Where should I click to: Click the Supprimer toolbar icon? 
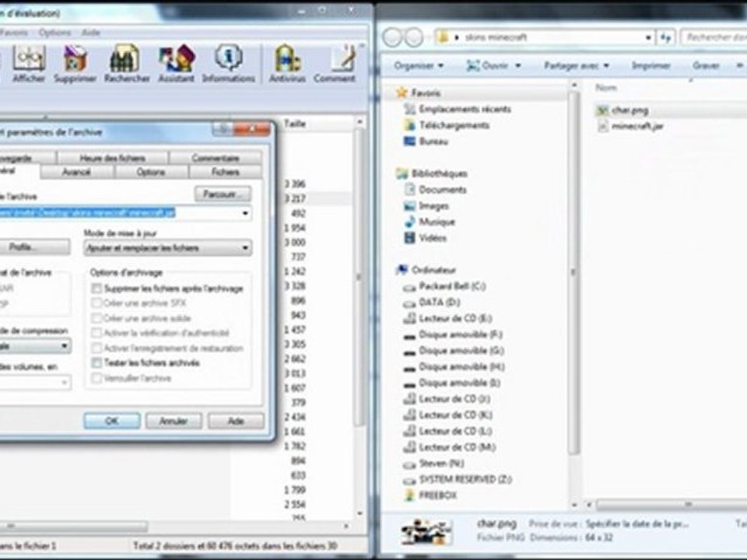pos(75,64)
